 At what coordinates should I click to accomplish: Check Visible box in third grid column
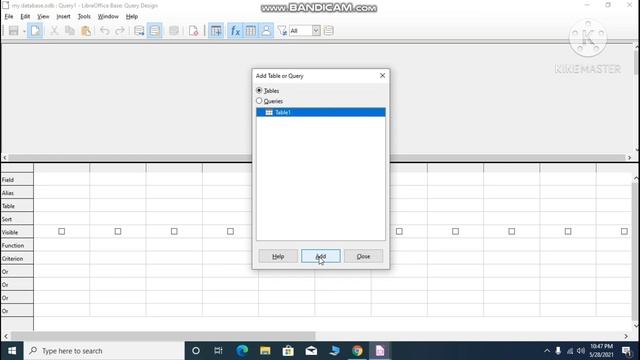(x=174, y=231)
